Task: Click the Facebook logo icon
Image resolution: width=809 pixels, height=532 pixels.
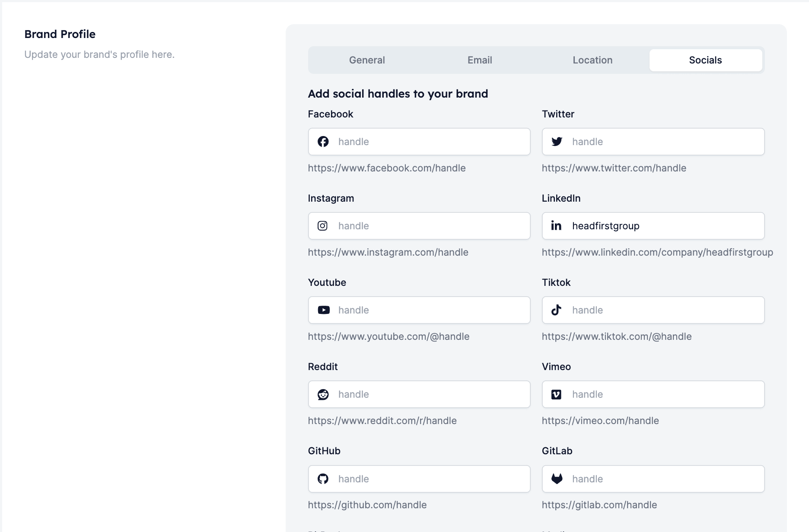Action: [323, 142]
